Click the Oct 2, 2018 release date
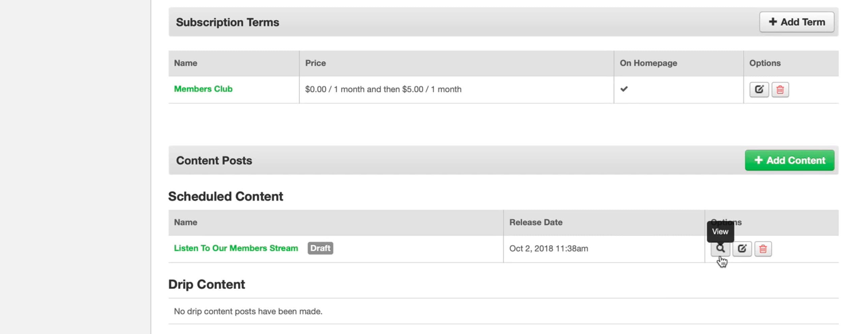This screenshot has width=868, height=334. coord(549,248)
